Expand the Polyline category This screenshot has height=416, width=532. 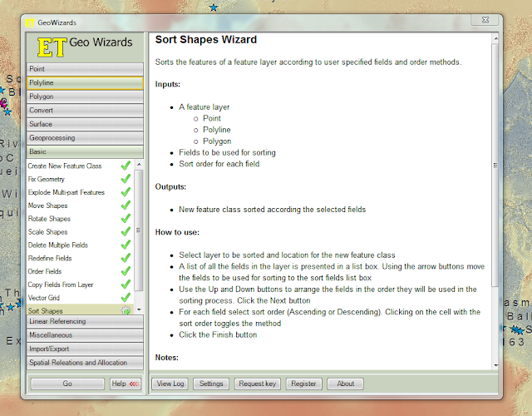pos(85,83)
